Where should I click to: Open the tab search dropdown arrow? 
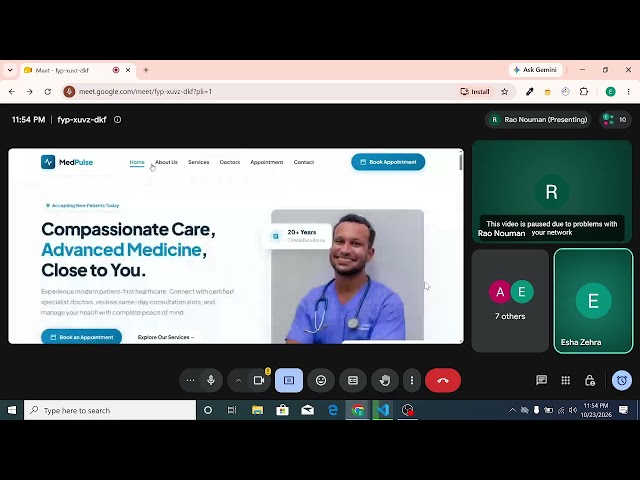[10, 70]
